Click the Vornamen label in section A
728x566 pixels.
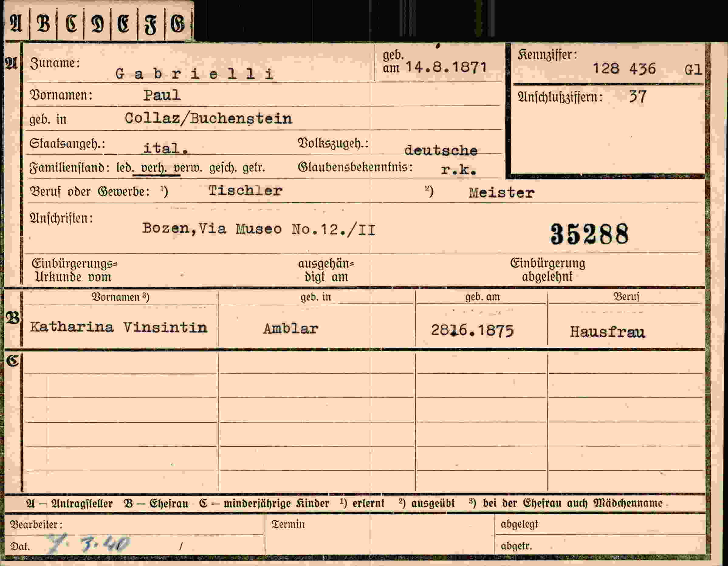click(61, 95)
